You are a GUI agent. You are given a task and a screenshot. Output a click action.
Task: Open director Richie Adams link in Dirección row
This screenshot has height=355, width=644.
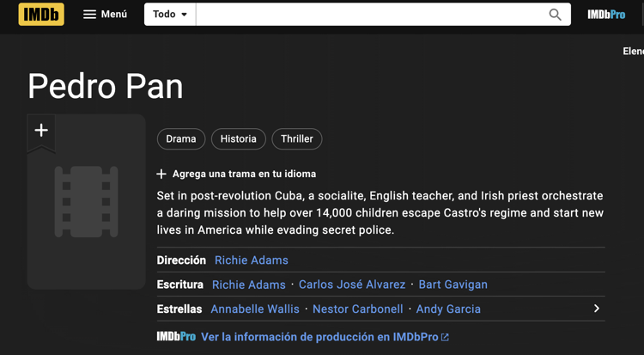point(252,260)
